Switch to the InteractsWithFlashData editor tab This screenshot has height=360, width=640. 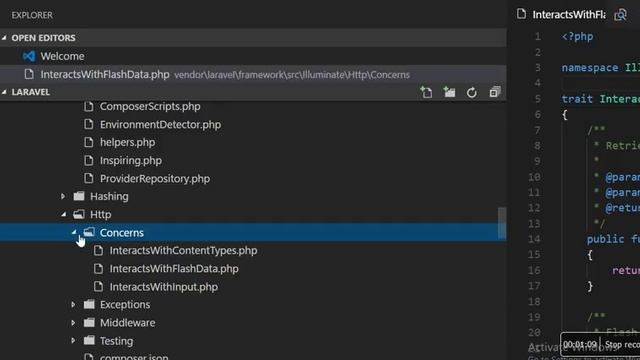(x=569, y=15)
